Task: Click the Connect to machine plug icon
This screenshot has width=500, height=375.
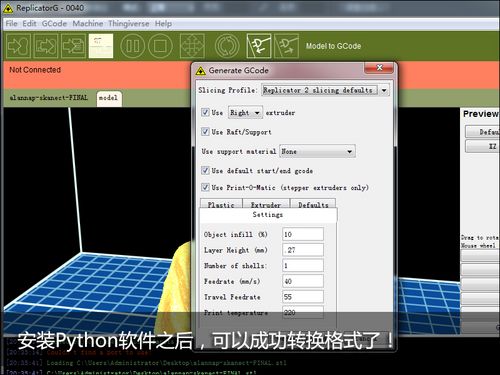Action: 259,46
